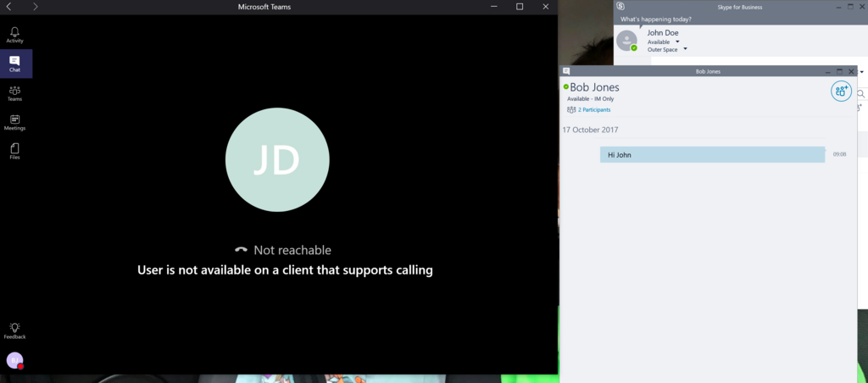This screenshot has height=383, width=868.
Task: Click the search magnifier icon in Skype window
Action: tap(861, 94)
